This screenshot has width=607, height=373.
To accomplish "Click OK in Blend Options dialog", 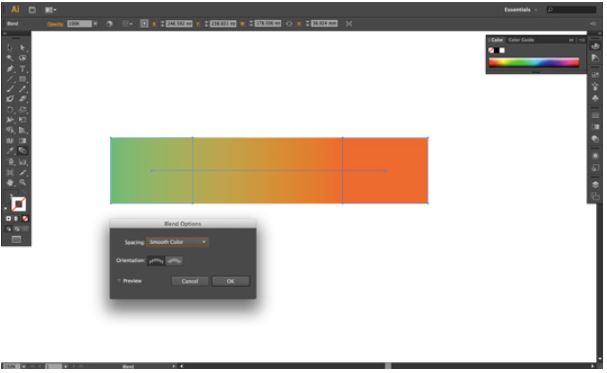I will point(230,281).
